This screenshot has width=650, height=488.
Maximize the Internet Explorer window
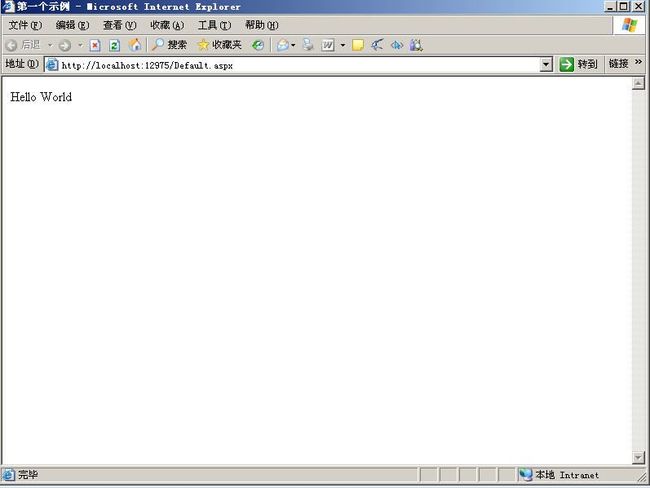[623, 6]
